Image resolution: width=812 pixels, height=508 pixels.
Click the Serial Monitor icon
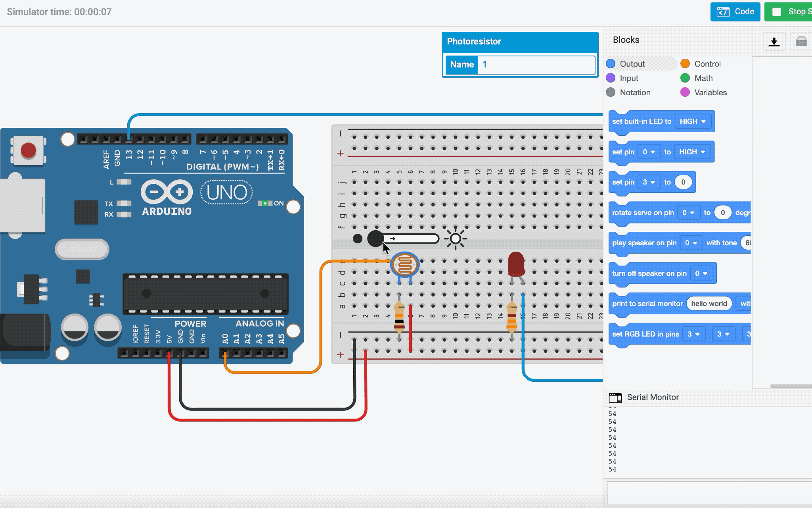pos(615,397)
